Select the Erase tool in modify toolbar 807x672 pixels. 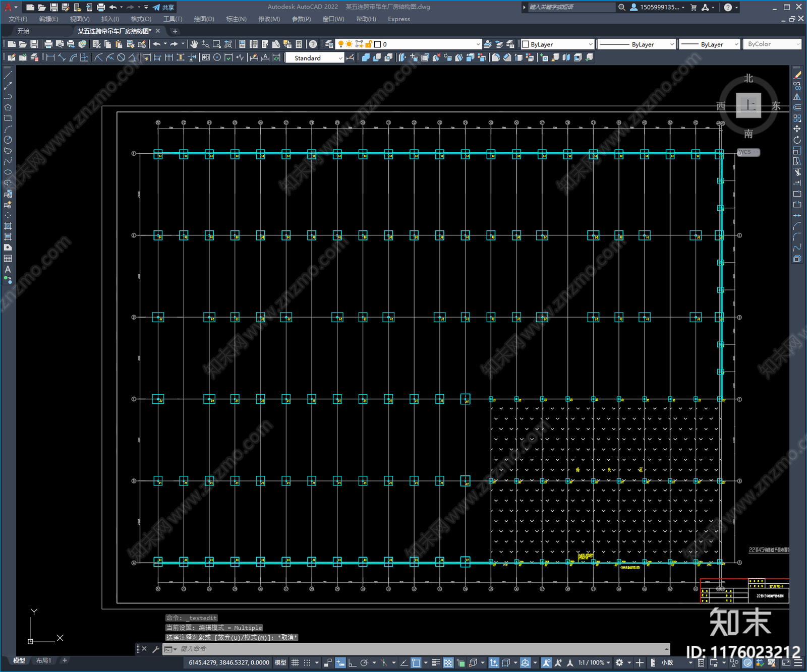pyautogui.click(x=797, y=75)
